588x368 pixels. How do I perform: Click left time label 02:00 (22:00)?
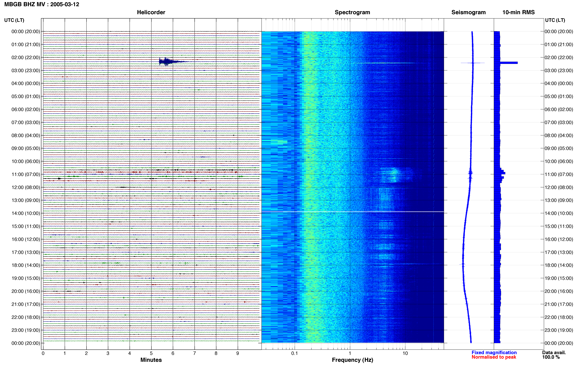26,57
